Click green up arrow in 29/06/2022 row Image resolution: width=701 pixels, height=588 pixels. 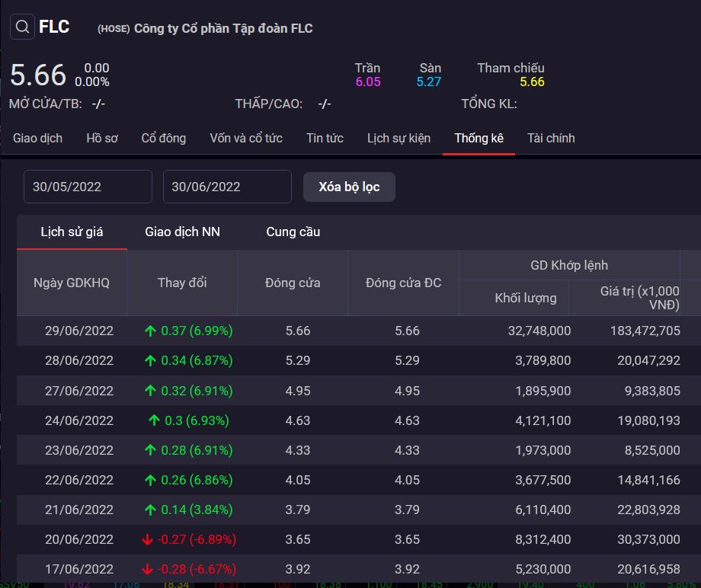tap(150, 331)
